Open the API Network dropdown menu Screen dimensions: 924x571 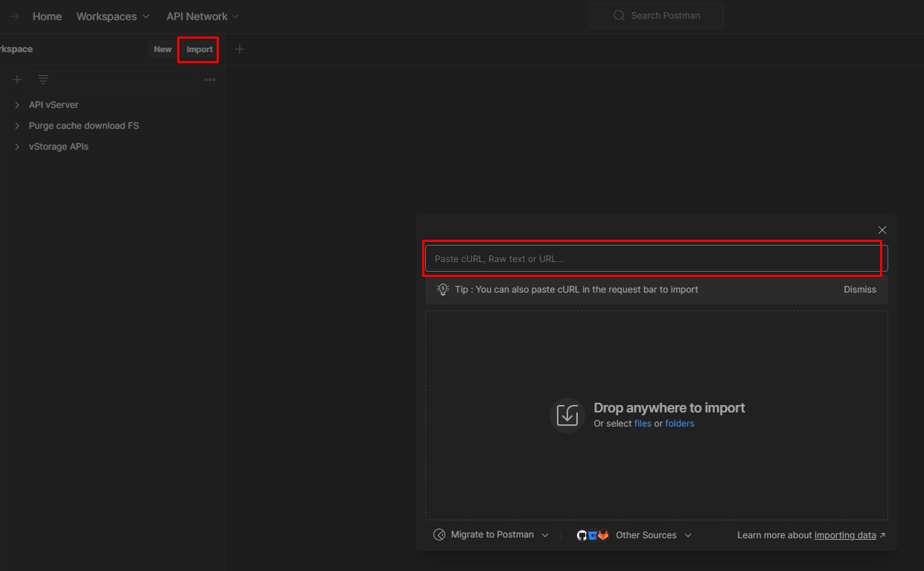coord(203,16)
